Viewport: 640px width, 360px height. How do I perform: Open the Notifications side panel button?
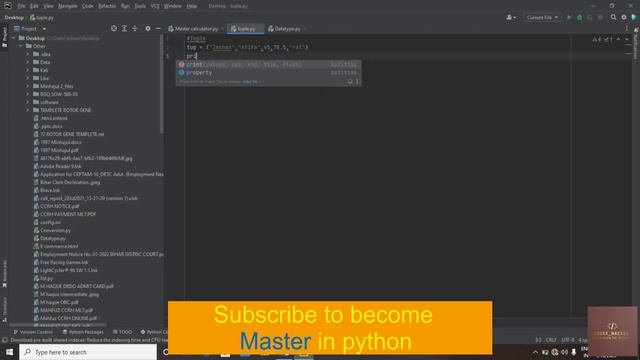click(636, 43)
